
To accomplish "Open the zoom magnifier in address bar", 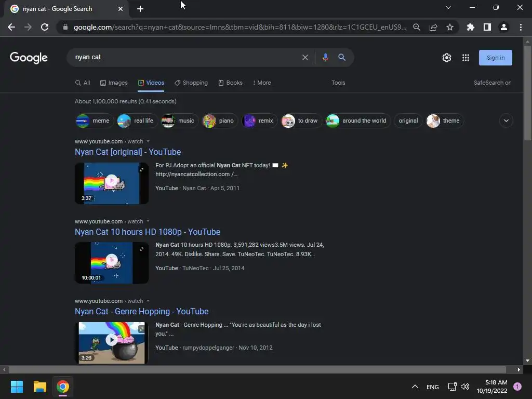I will pyautogui.click(x=417, y=27).
